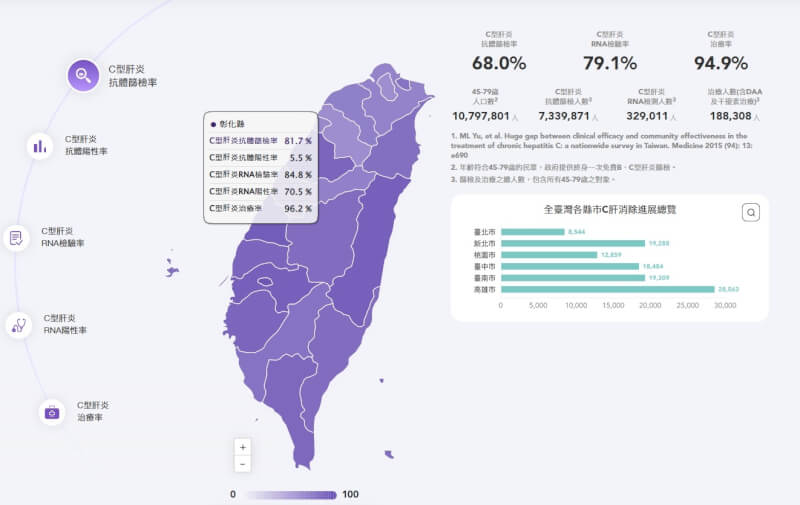Click the 79.1% RNA test rate value

click(610, 63)
